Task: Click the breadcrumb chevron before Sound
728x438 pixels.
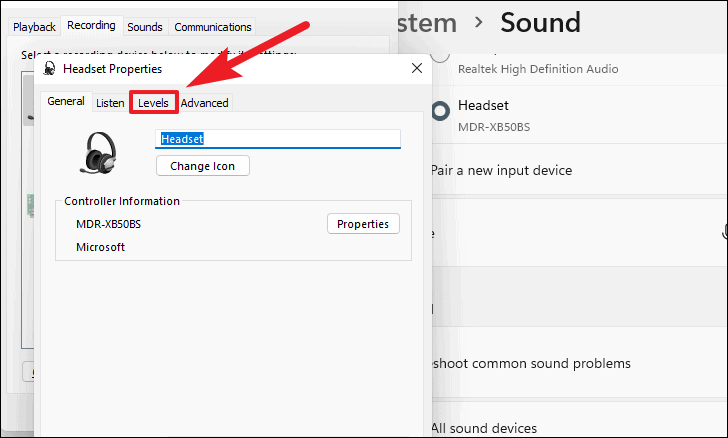Action: click(x=479, y=22)
